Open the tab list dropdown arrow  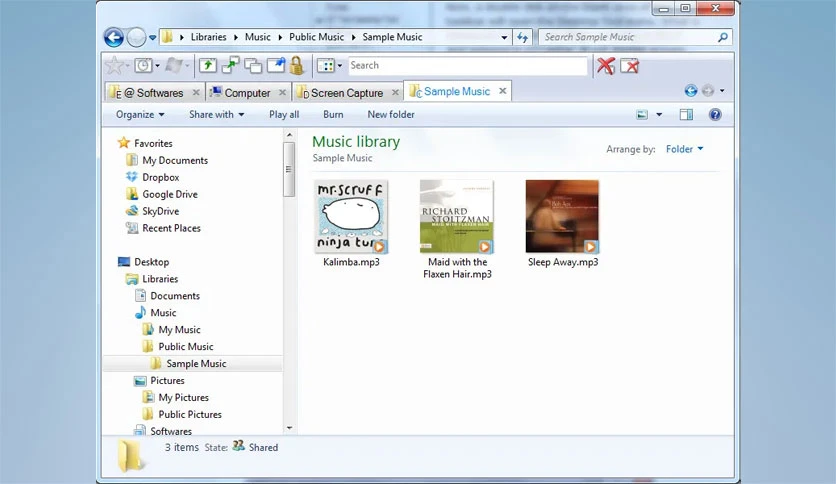(722, 91)
